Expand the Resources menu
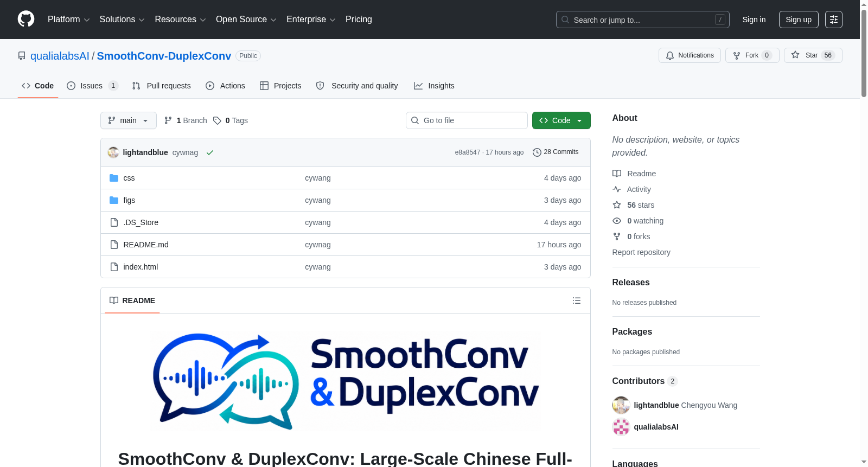 point(180,20)
